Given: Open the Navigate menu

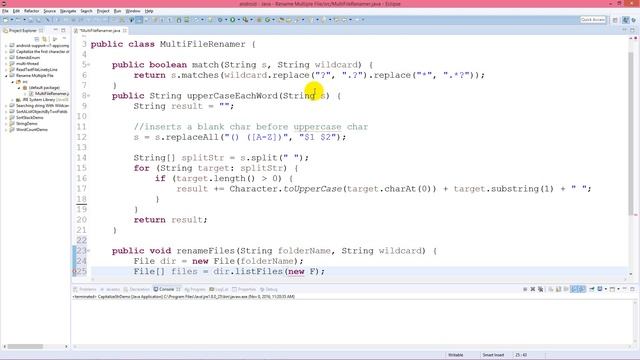Looking at the screenshot, I should tap(68, 11).
